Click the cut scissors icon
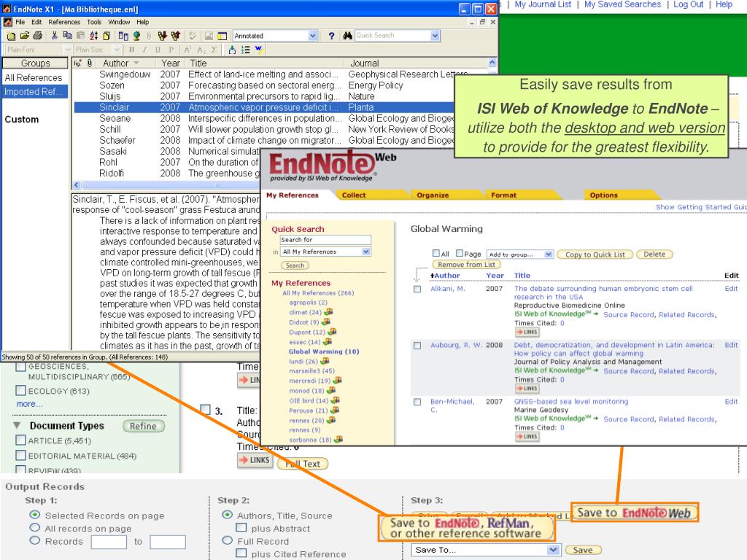 click(55, 36)
